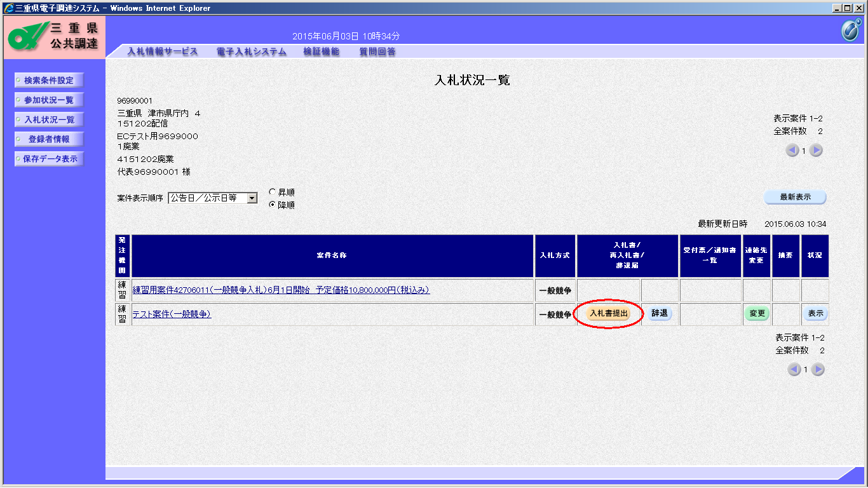Open 入札情報サービス menu

click(163, 51)
